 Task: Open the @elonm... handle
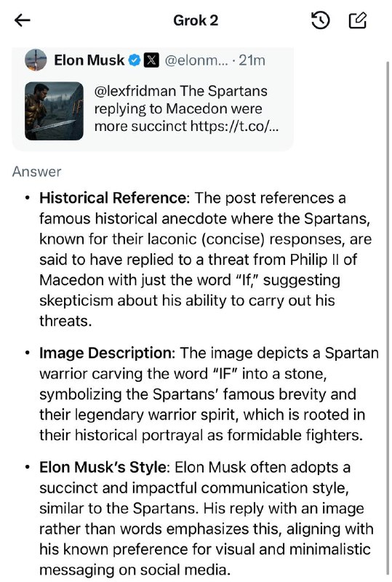(197, 60)
